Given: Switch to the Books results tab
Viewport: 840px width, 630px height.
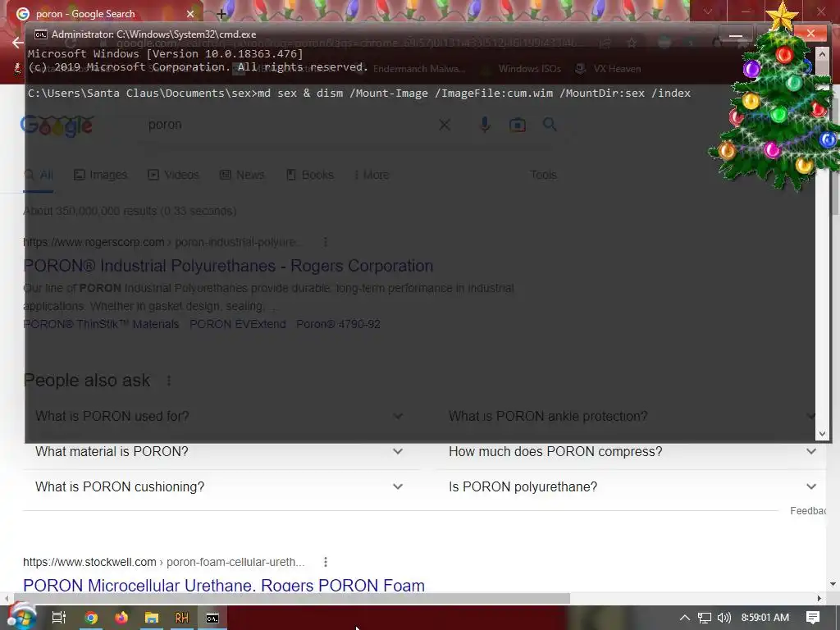Looking at the screenshot, I should pos(310,175).
